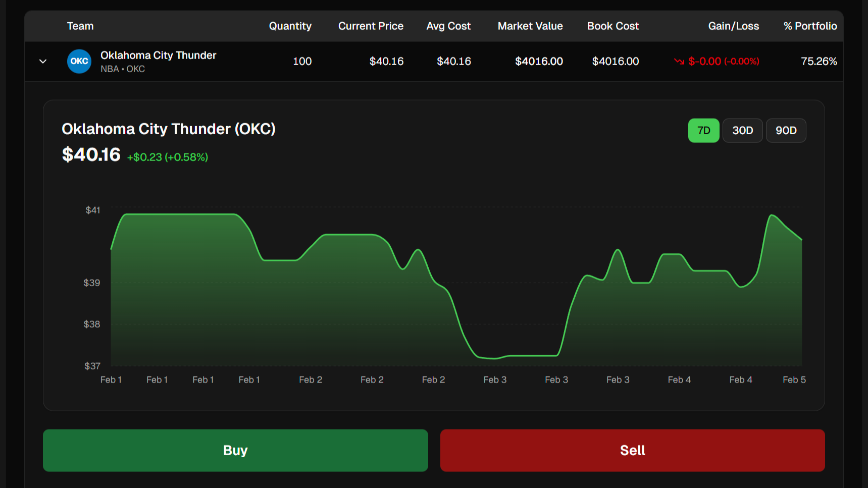Click the Feb 5 x-axis label
This screenshot has height=488, width=868.
click(x=794, y=380)
